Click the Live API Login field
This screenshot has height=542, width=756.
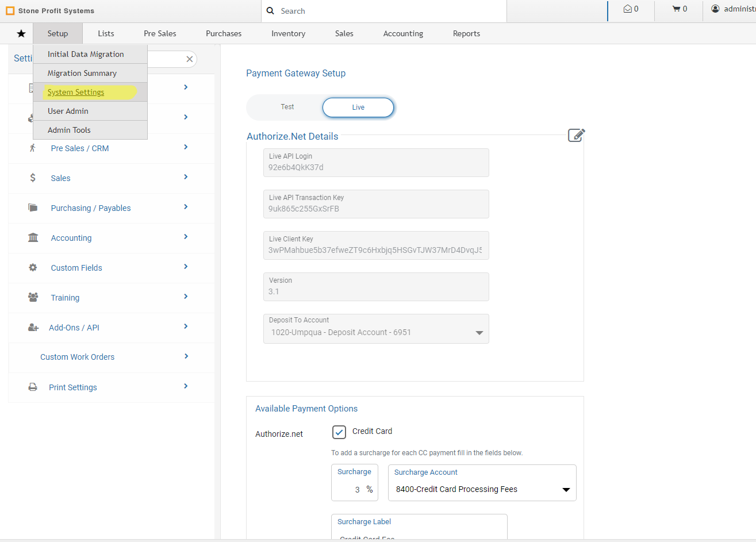pos(376,163)
